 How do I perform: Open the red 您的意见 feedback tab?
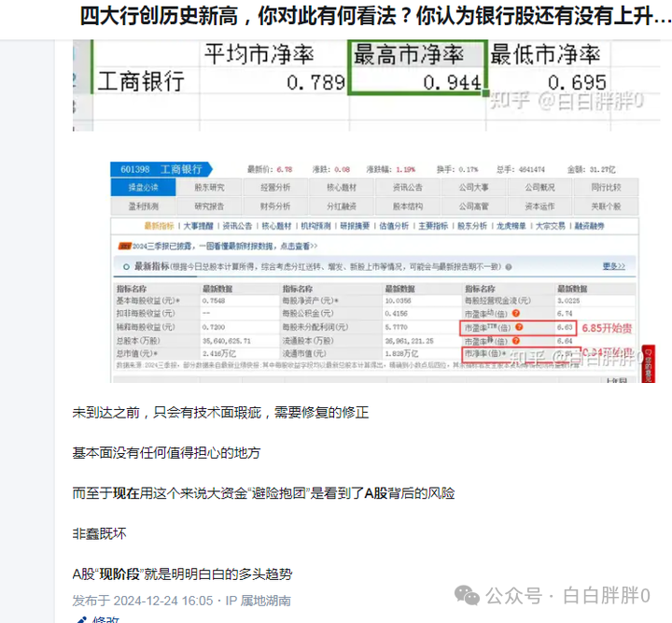click(648, 363)
